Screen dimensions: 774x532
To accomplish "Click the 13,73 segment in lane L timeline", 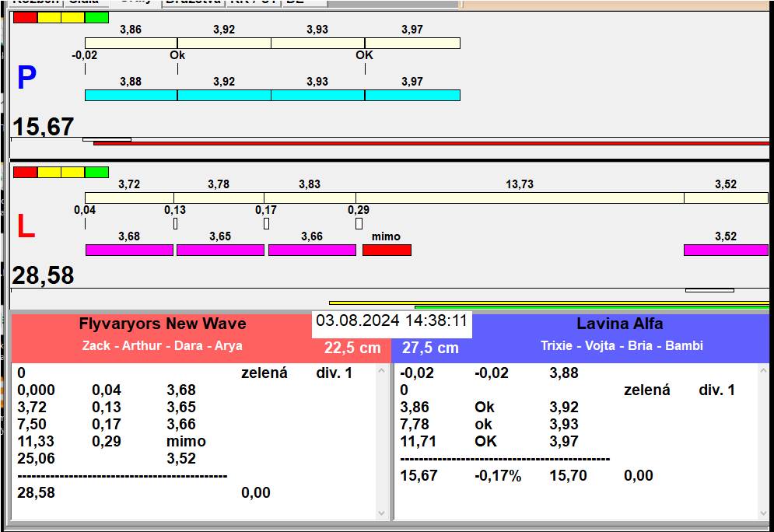I will [520, 198].
